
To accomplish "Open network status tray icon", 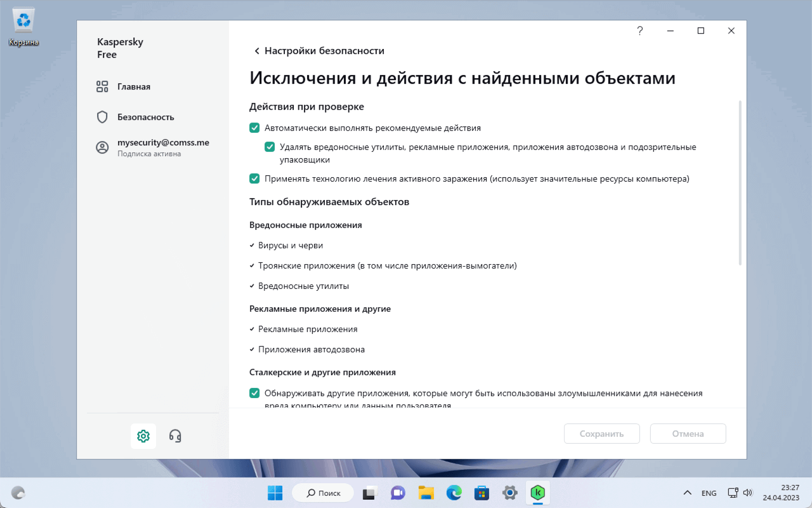I will click(733, 493).
